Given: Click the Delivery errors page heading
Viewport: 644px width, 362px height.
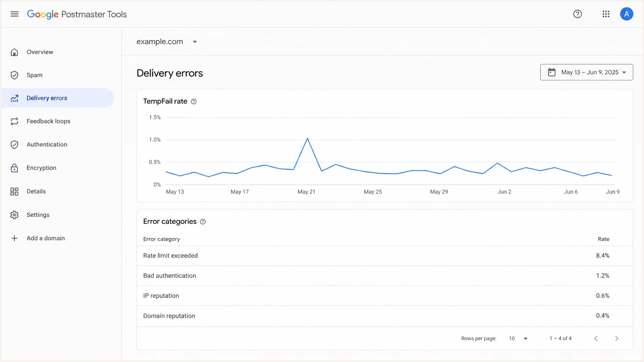Looking at the screenshot, I should [x=170, y=73].
